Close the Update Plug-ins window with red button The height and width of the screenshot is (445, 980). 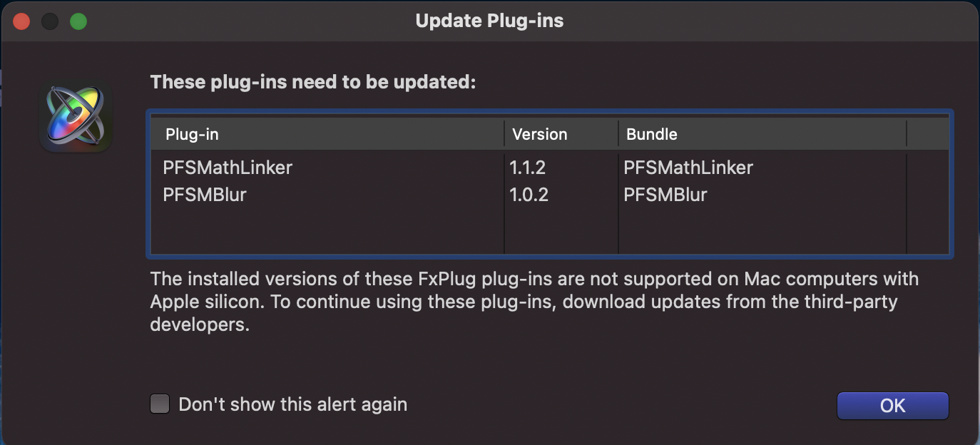pos(21,21)
